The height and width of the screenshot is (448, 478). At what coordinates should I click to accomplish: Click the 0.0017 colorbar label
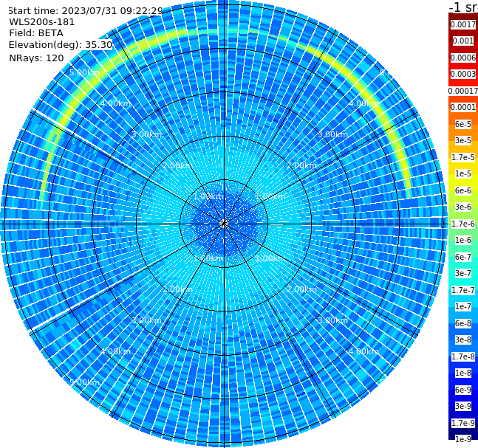(x=463, y=24)
